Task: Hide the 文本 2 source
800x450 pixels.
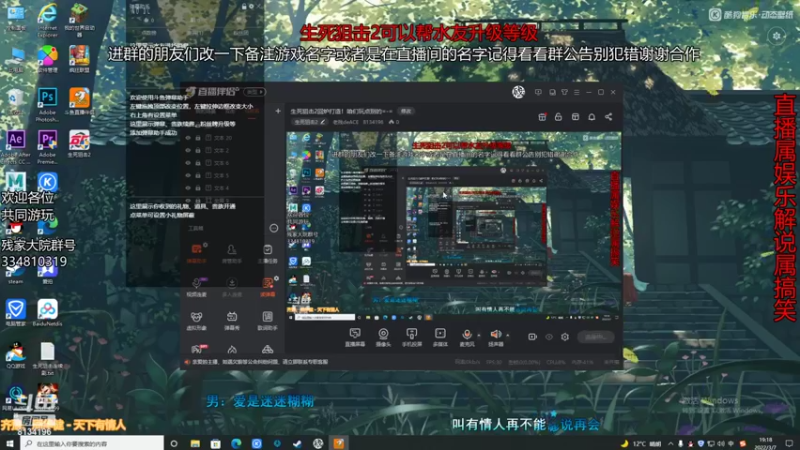Action: (188, 151)
